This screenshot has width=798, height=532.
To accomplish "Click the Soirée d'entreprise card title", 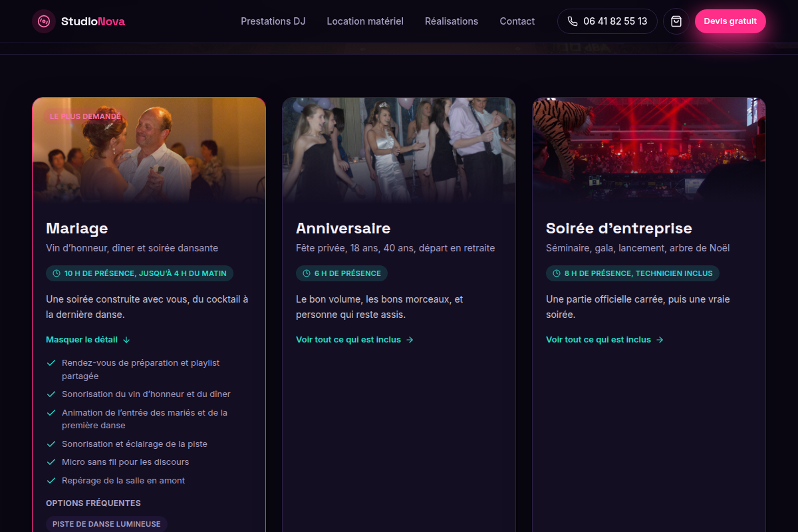I will [x=619, y=228].
